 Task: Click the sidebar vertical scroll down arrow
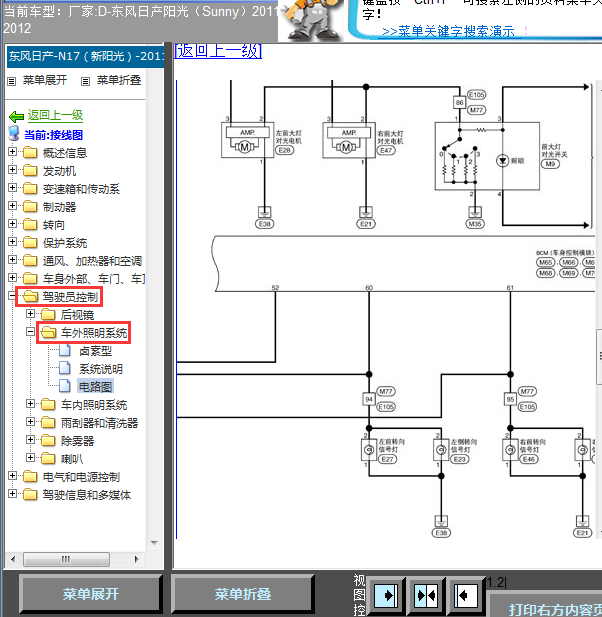154,543
